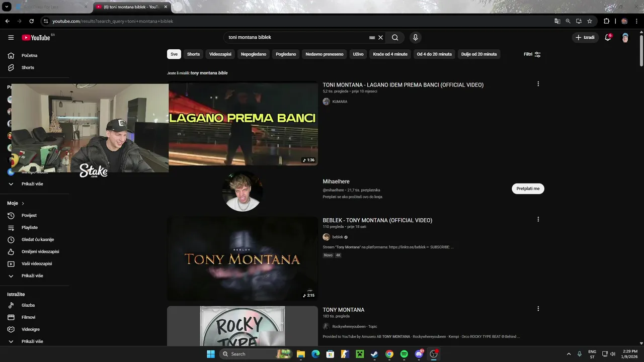Screen dimensions: 644x362
Task: Play LAGANO PREMA BANCI video thumbnail
Action: pos(243,124)
